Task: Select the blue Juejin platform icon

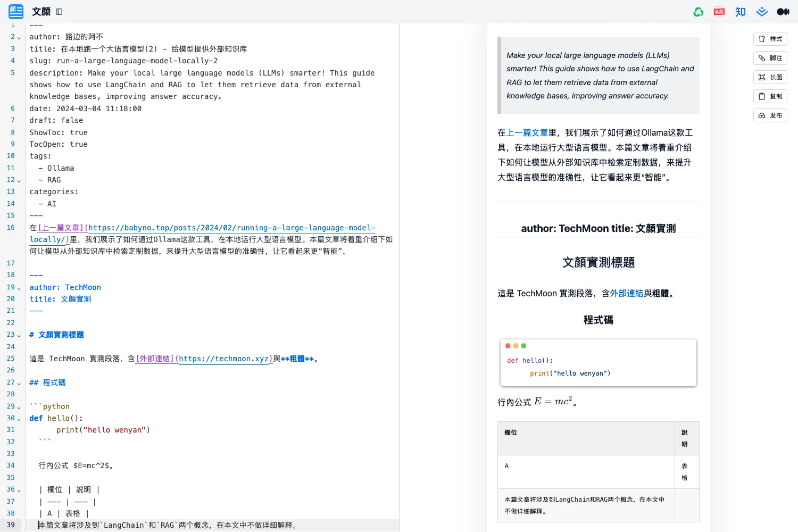Action: point(762,12)
